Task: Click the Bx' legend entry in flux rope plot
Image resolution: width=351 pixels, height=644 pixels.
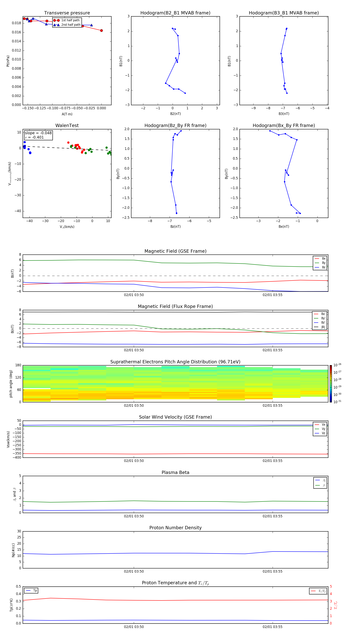Action: point(320,314)
